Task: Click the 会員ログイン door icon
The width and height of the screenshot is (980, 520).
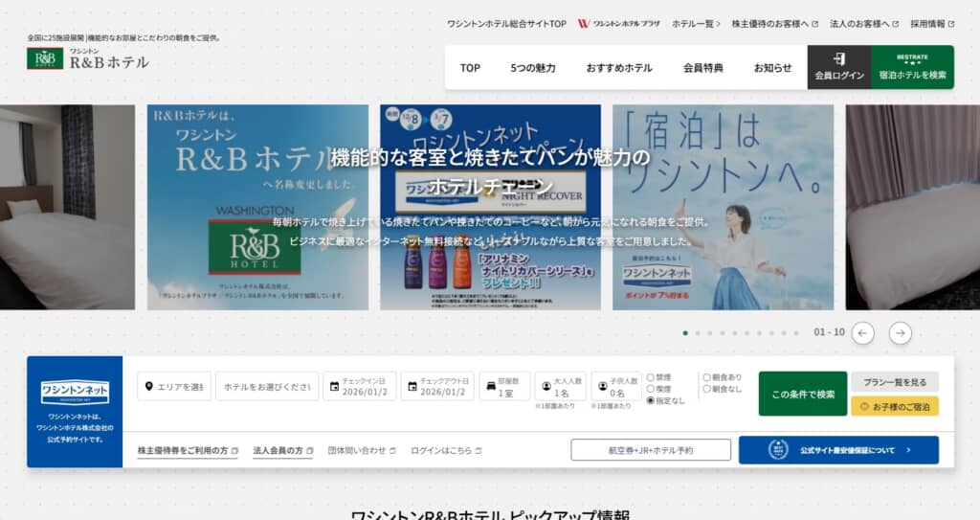Action: click(x=839, y=59)
